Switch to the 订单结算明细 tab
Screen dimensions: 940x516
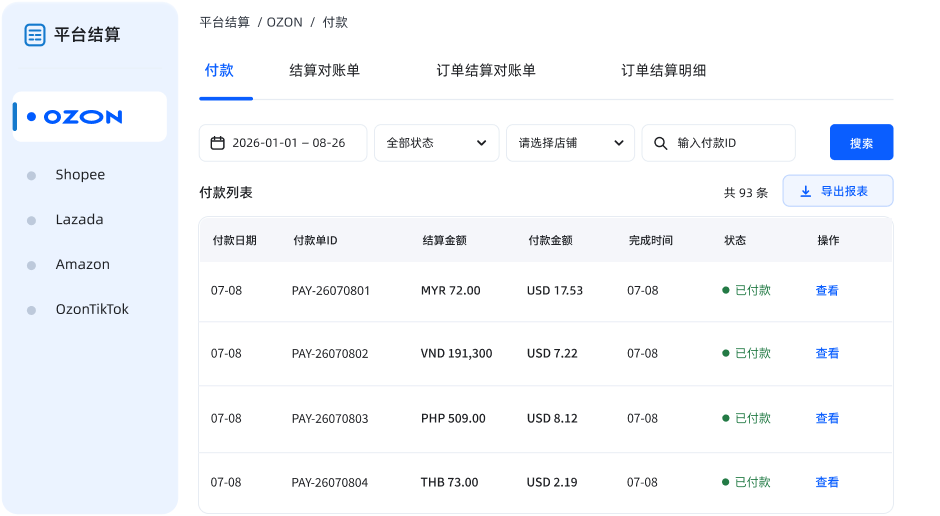click(x=663, y=71)
